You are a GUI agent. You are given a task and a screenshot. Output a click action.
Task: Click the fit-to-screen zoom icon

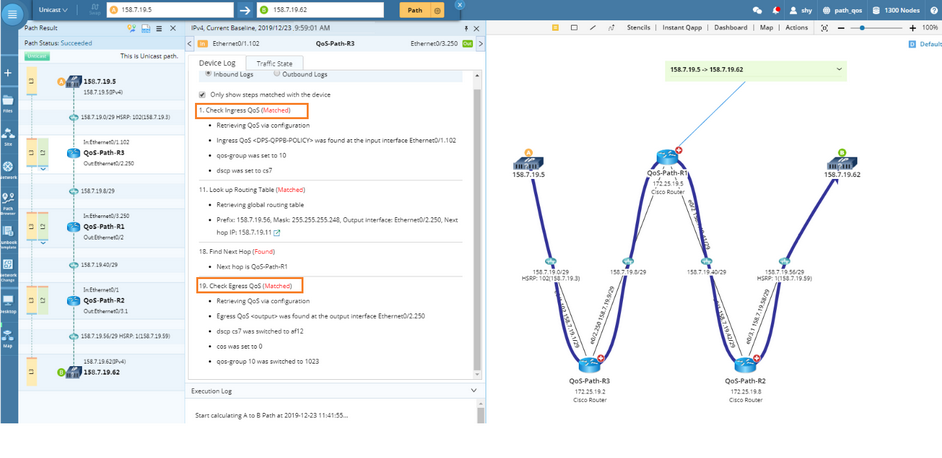pyautogui.click(x=824, y=28)
